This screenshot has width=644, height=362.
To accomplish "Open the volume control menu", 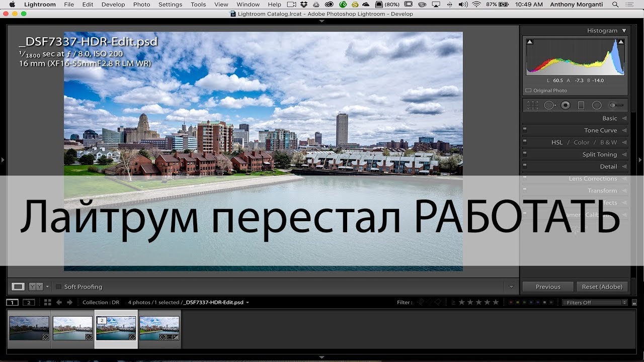I will pos(463,5).
